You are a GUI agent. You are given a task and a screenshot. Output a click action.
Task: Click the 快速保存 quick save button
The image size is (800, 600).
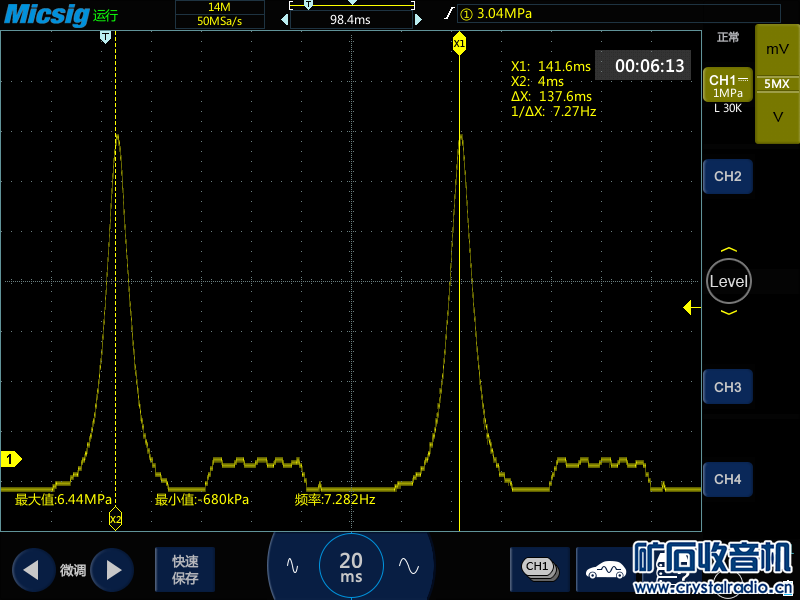pyautogui.click(x=185, y=569)
